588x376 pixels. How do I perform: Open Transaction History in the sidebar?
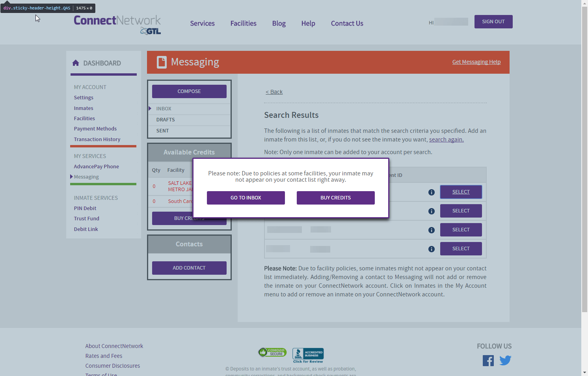[x=97, y=140]
